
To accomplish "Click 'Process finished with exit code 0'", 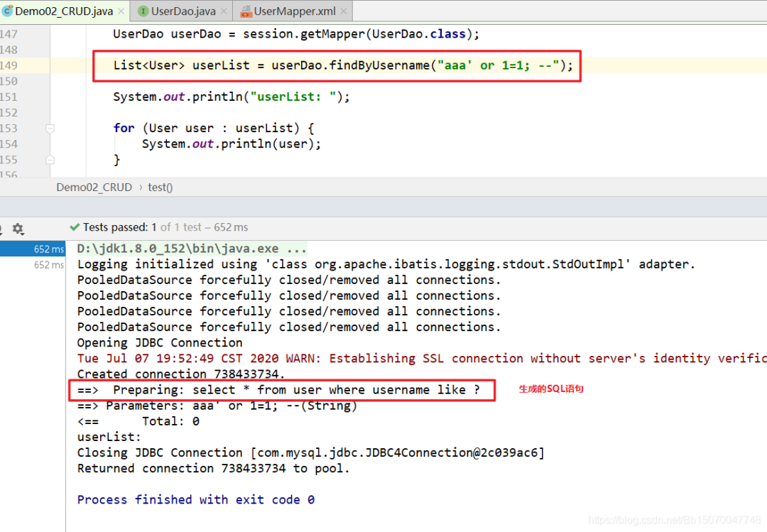I will 196,500.
